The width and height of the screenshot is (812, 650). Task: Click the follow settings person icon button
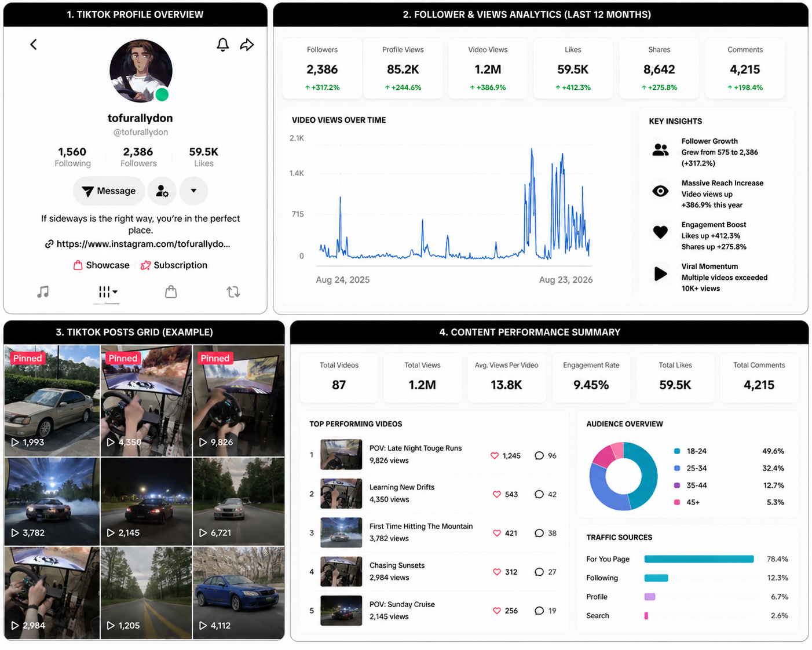pos(162,191)
